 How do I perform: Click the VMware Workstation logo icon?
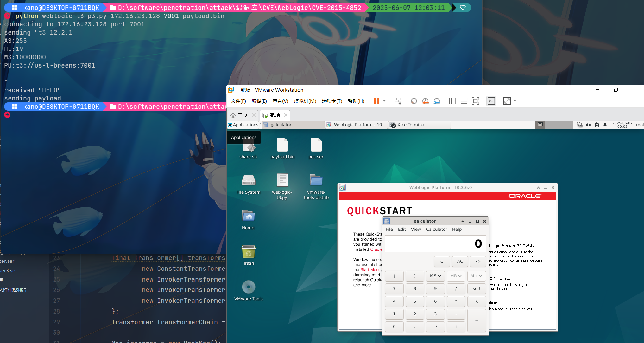tap(231, 90)
